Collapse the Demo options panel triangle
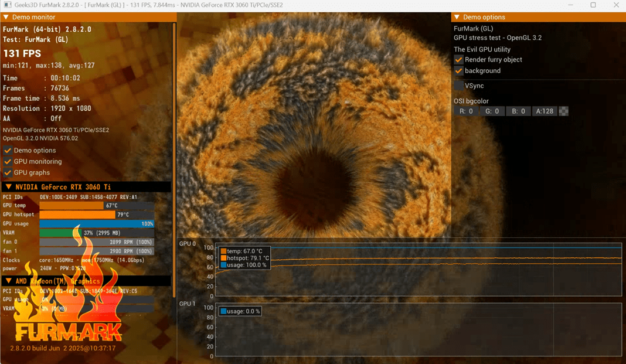 click(457, 17)
